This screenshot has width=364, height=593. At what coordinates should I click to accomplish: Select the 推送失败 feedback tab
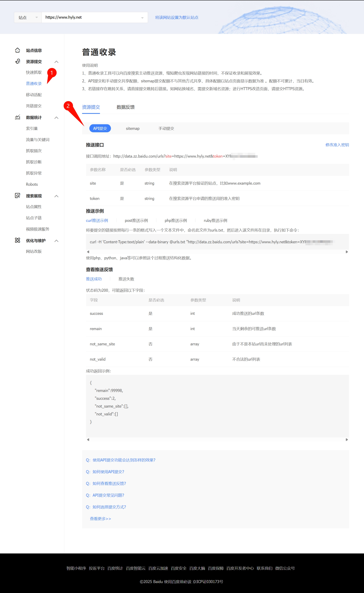126,279
